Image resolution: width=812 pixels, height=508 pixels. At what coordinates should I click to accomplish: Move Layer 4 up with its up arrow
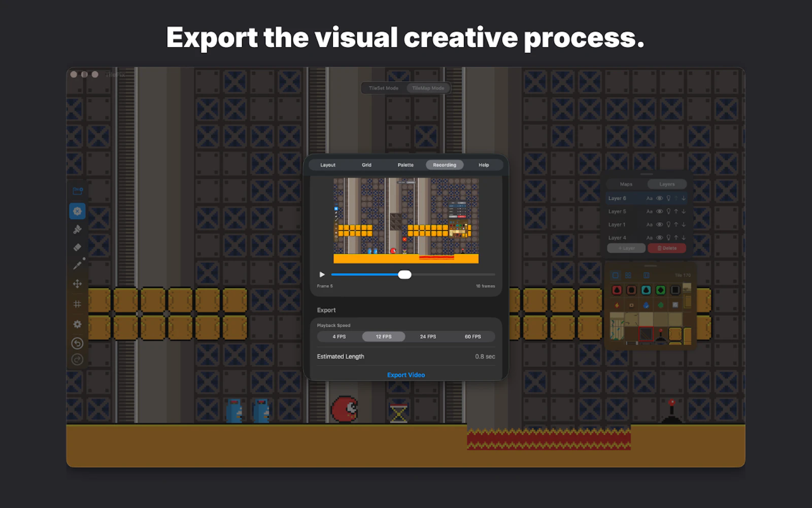pyautogui.click(x=676, y=238)
